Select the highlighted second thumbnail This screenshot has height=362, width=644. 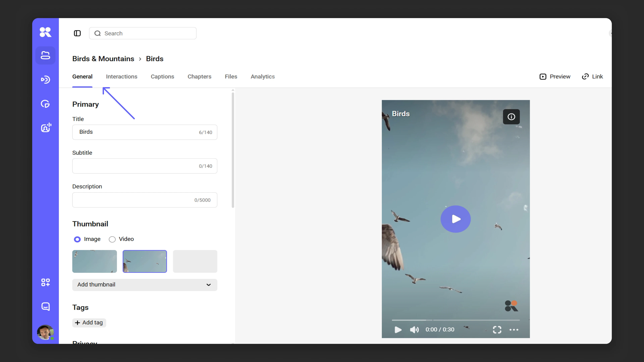click(x=145, y=261)
